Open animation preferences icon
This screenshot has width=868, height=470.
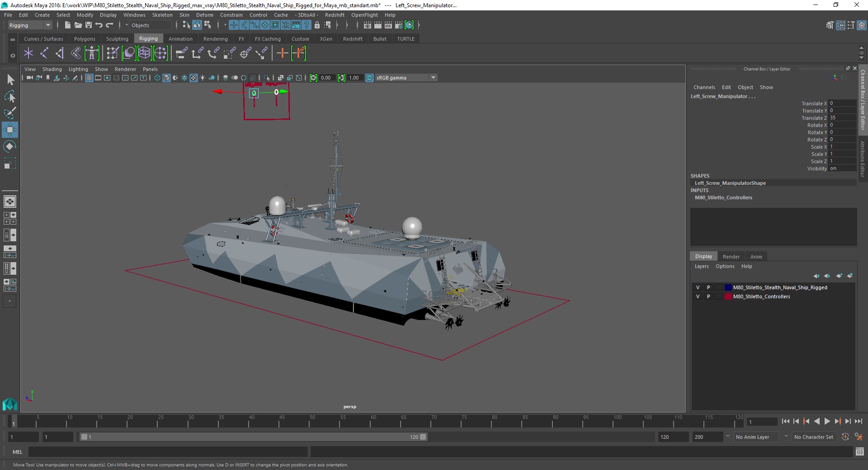[859, 437]
